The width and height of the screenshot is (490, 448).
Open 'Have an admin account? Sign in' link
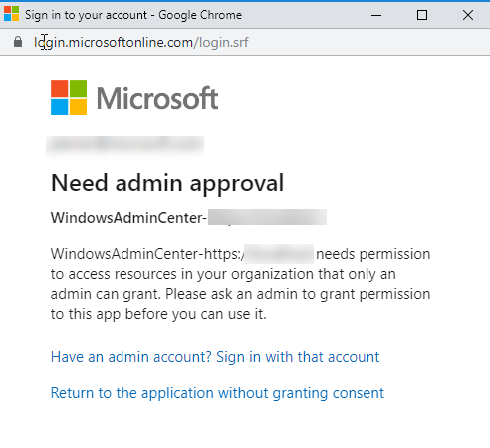pos(215,357)
